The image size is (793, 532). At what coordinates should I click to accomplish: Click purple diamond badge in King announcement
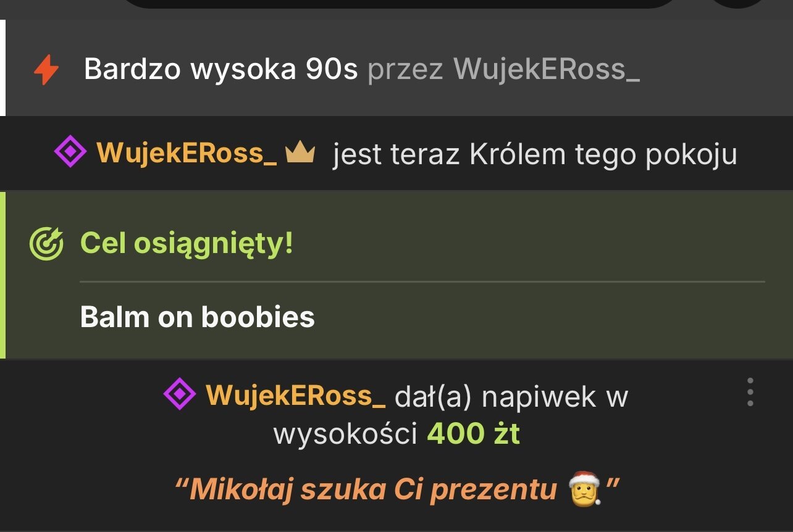[70, 151]
